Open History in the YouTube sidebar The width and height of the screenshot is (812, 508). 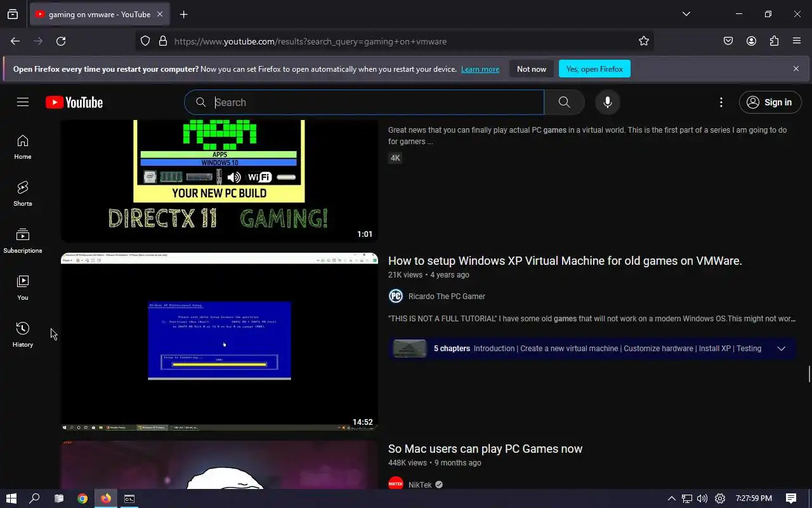[x=23, y=335]
